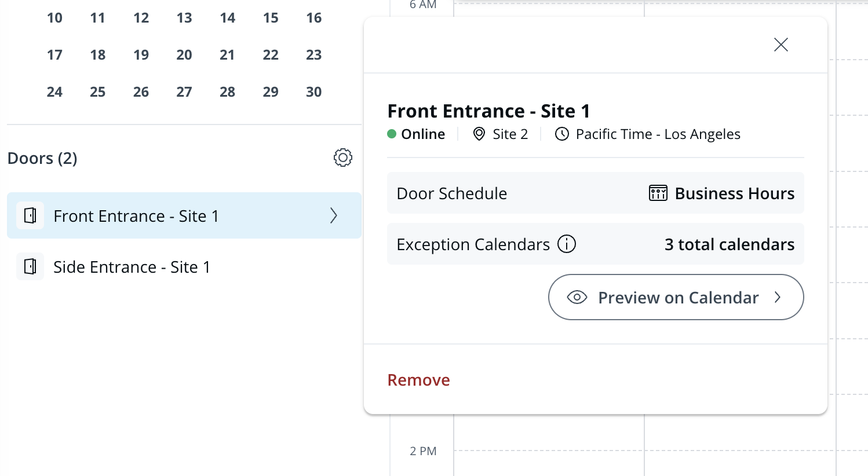Image resolution: width=868 pixels, height=476 pixels.
Task: Select day 19 in the mini calendar
Action: click(141, 55)
